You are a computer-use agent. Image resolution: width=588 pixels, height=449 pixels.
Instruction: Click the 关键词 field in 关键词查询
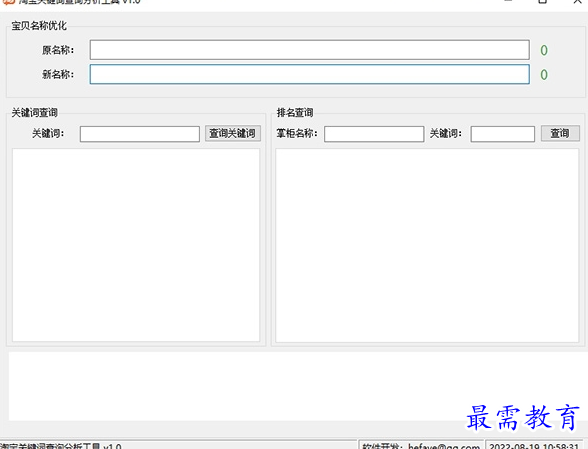click(x=140, y=134)
